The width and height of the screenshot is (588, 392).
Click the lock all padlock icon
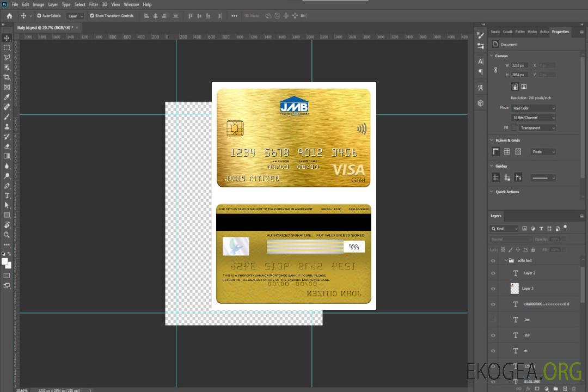point(533,249)
